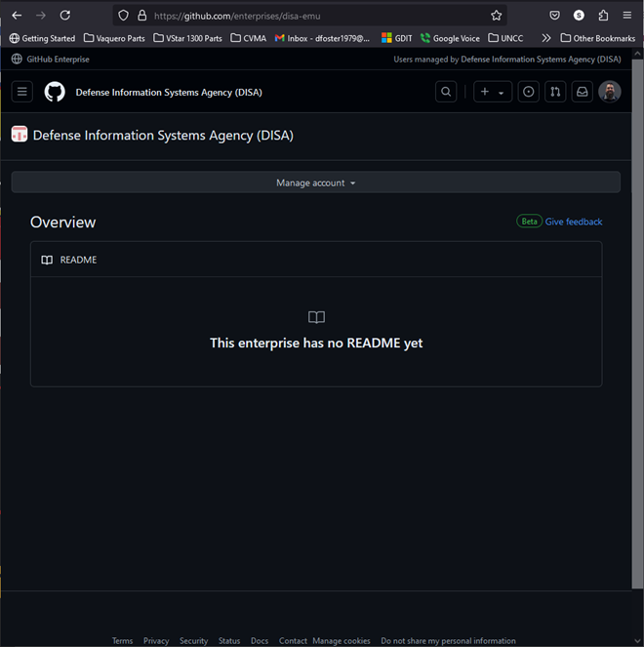The height and width of the screenshot is (647, 644).
Task: Open the Google Voice bookmark
Action: click(450, 38)
